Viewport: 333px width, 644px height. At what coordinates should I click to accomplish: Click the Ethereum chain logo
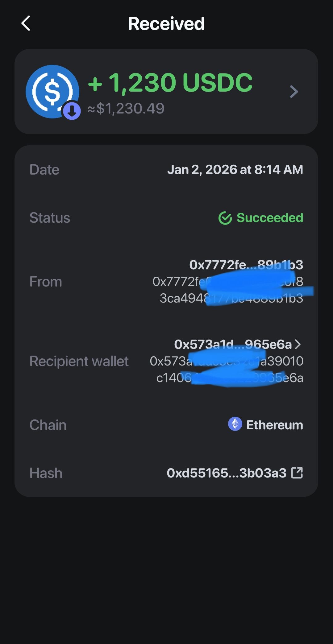(235, 424)
